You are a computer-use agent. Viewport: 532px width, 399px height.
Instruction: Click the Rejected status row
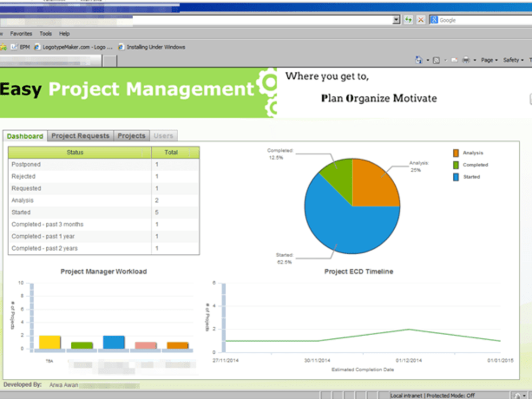click(x=104, y=177)
